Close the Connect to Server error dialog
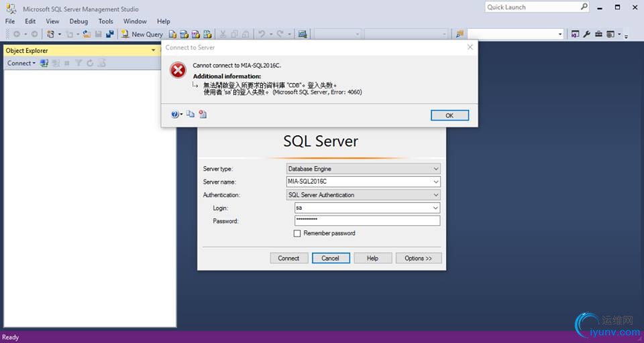 click(470, 47)
